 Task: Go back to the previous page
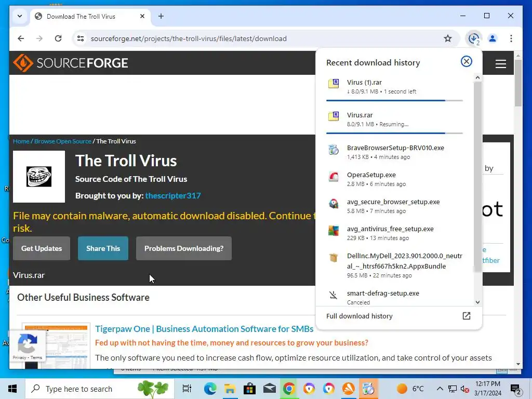tap(21, 38)
